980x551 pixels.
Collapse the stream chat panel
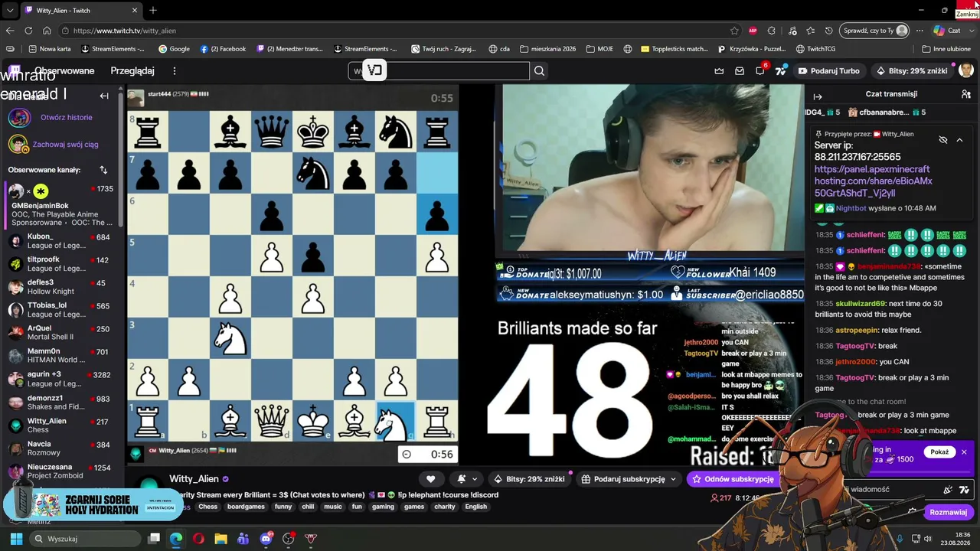pos(818,96)
